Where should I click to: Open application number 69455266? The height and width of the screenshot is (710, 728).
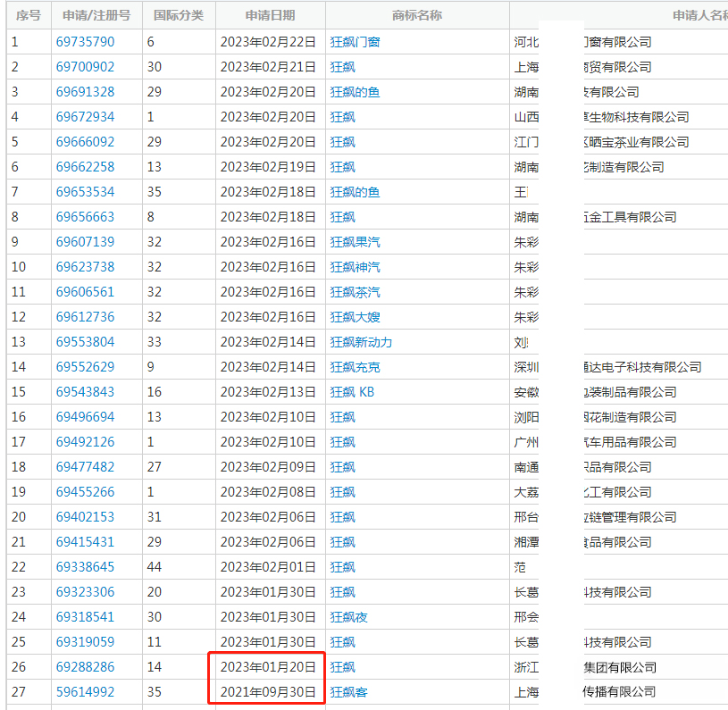[85, 492]
